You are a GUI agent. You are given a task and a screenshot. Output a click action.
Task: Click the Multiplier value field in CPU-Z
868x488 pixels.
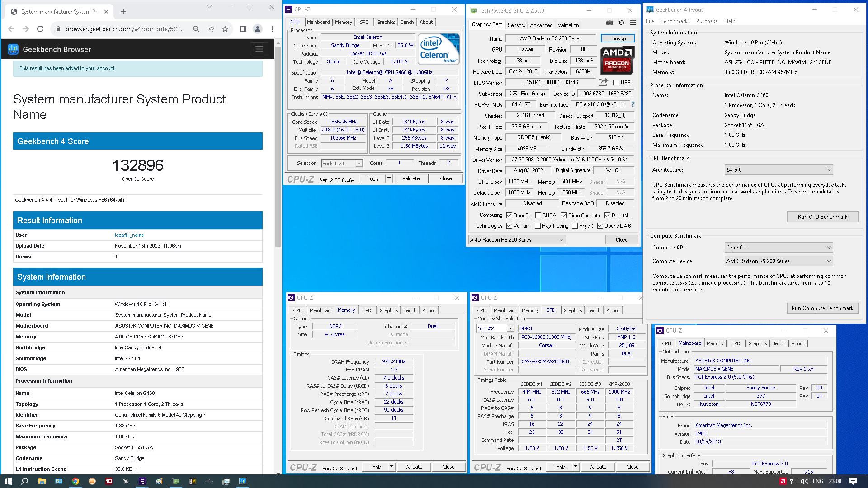tap(343, 130)
